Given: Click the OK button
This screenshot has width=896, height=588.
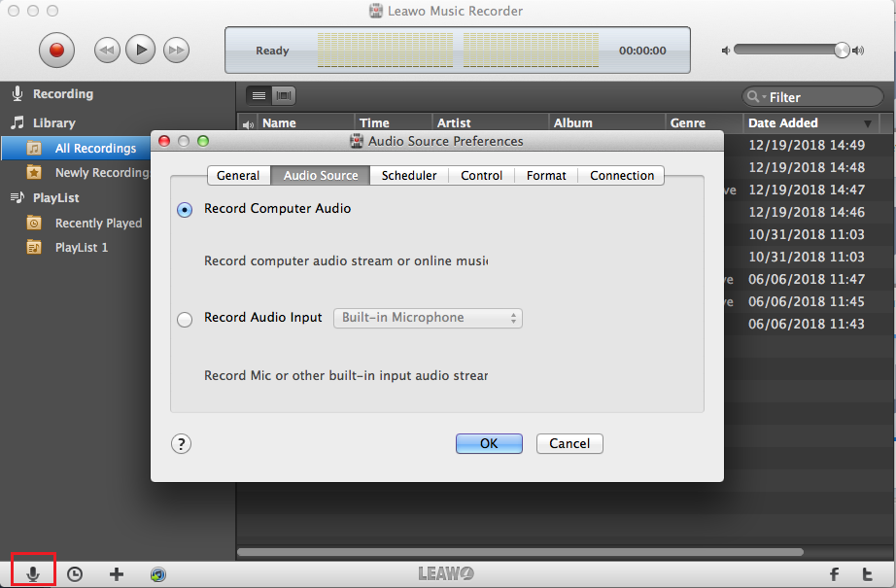Looking at the screenshot, I should [x=489, y=443].
